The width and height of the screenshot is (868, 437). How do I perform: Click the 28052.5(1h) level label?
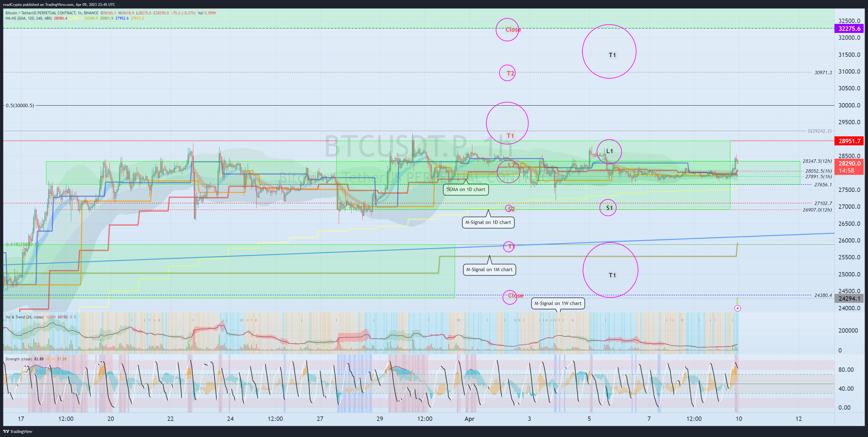(818, 171)
